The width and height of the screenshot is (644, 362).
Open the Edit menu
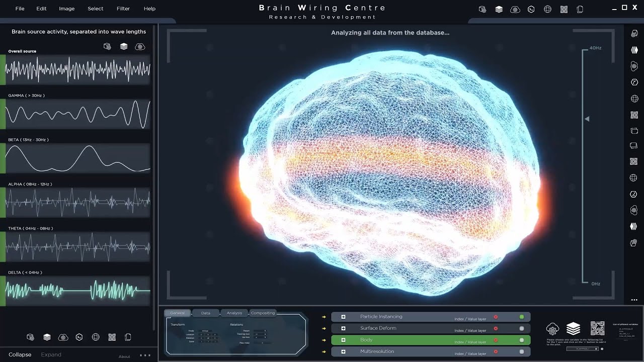(x=41, y=9)
